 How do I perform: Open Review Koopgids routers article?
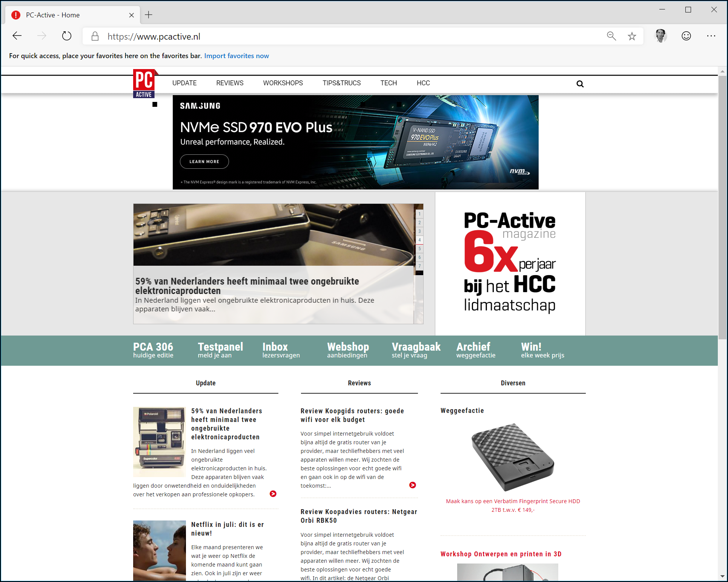coord(352,415)
